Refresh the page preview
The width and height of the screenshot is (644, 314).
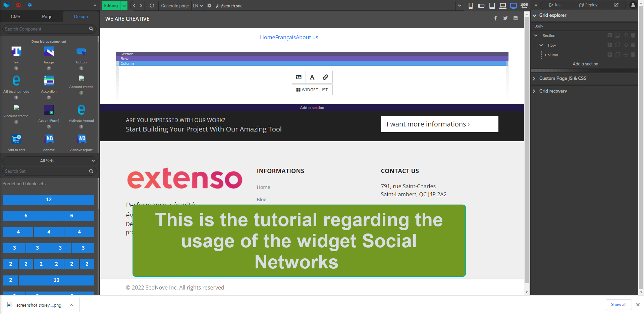pyautogui.click(x=152, y=6)
